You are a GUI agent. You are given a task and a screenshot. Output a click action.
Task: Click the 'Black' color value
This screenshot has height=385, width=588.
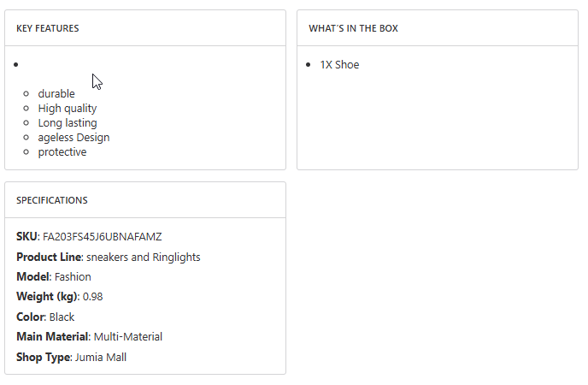pos(62,317)
